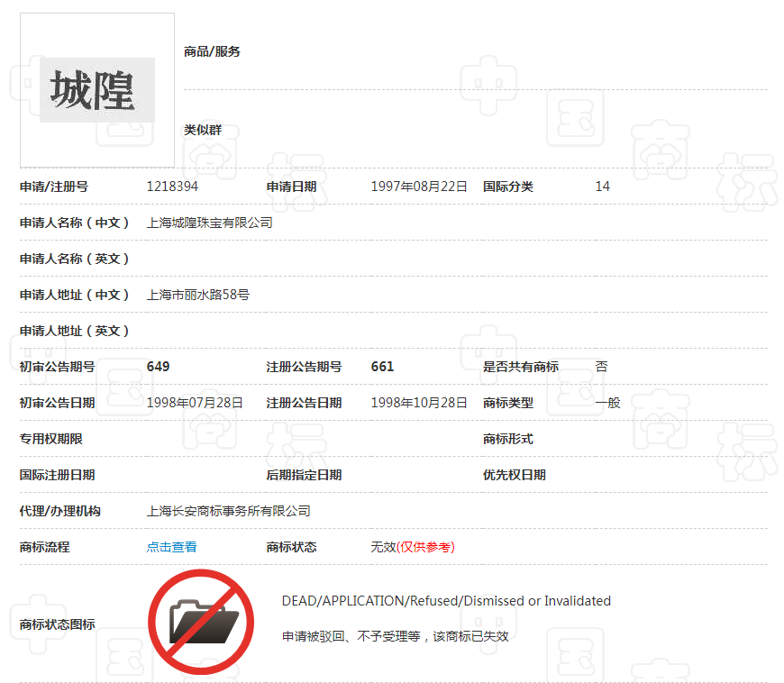The height and width of the screenshot is (683, 784).
Task: Click registration announcement date 1998年10月28日
Action: (x=419, y=403)
